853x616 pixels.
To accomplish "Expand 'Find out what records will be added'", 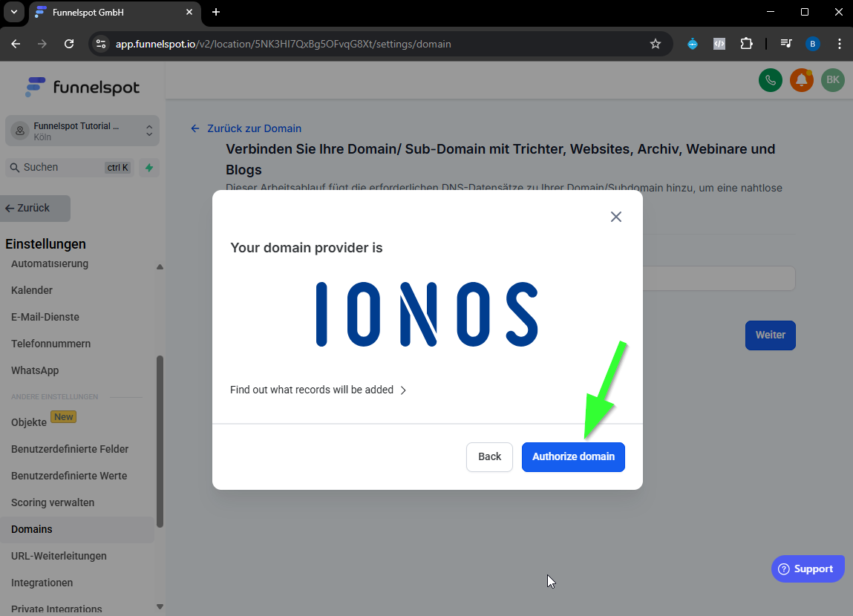I will (x=318, y=390).
